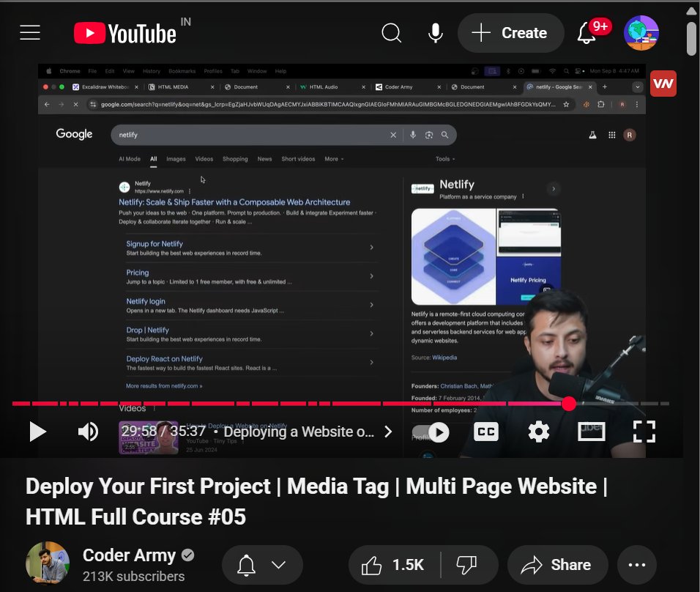Expand the 'Signup for Netlify' sitelink chevron
Image resolution: width=700 pixels, height=592 pixels.
(x=371, y=247)
